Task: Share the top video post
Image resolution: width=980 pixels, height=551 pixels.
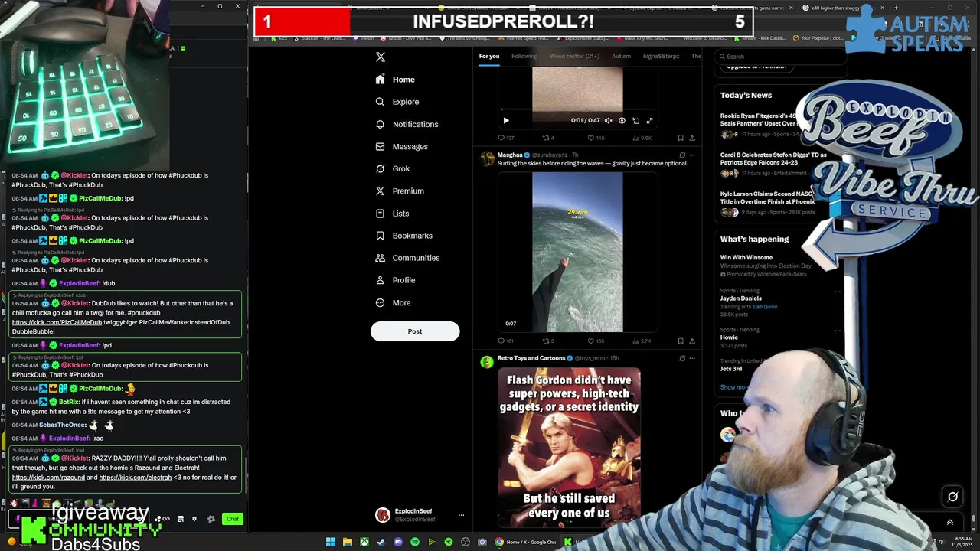Action: 692,138
